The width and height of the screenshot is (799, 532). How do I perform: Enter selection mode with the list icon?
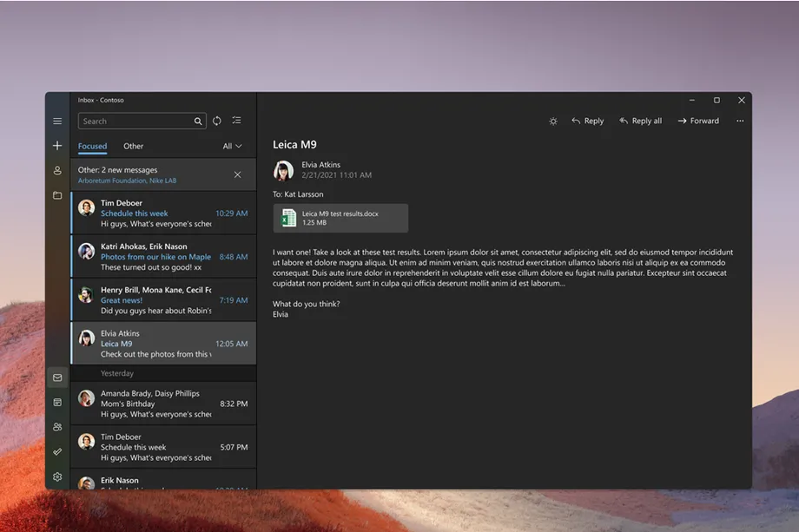point(235,121)
